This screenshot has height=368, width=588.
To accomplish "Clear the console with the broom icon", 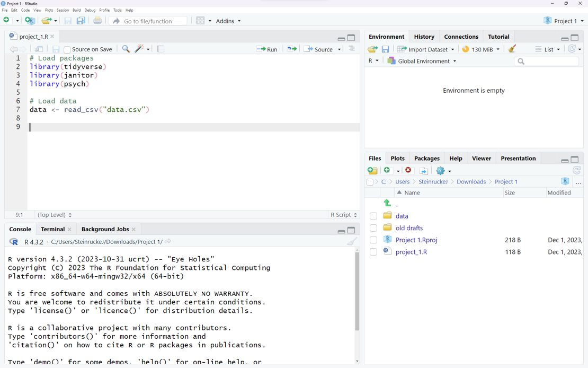I will (352, 242).
